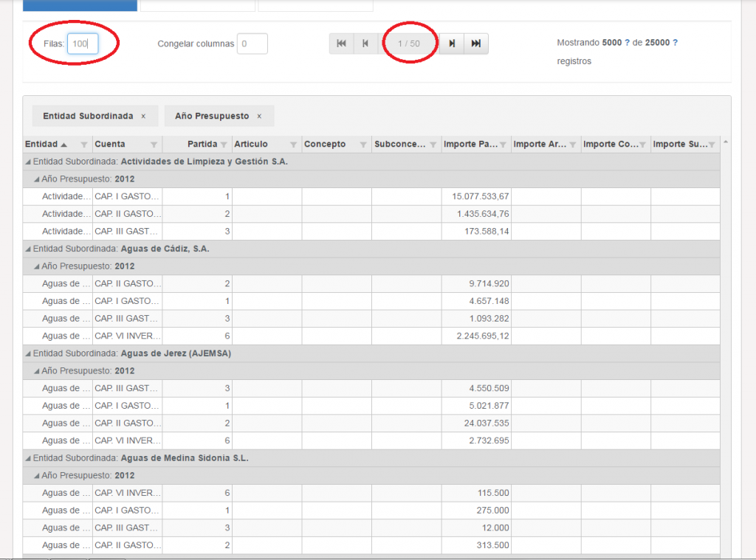Click help mark next to 5000
Screen dimensions: 756x560
[x=627, y=42]
